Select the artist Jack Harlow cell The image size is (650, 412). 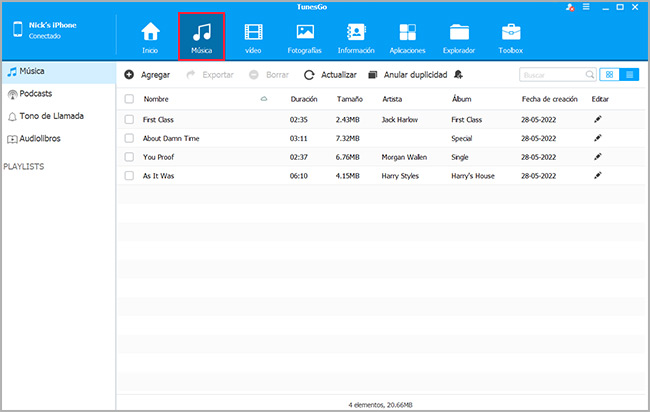tap(400, 120)
